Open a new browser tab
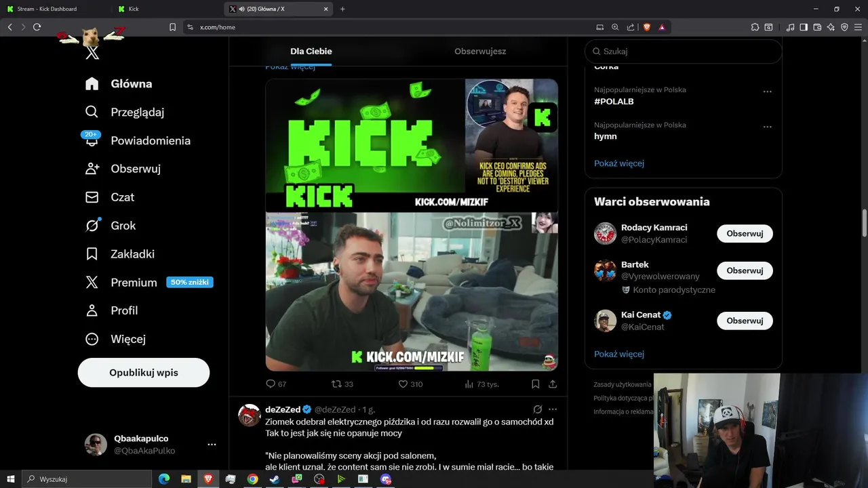The height and width of the screenshot is (488, 868). [x=342, y=9]
